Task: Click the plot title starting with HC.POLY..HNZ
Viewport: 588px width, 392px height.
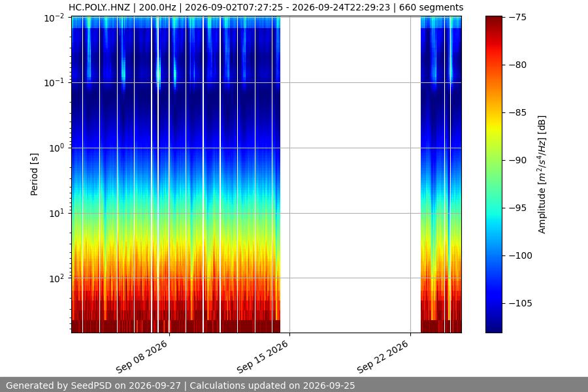Action: (266, 7)
